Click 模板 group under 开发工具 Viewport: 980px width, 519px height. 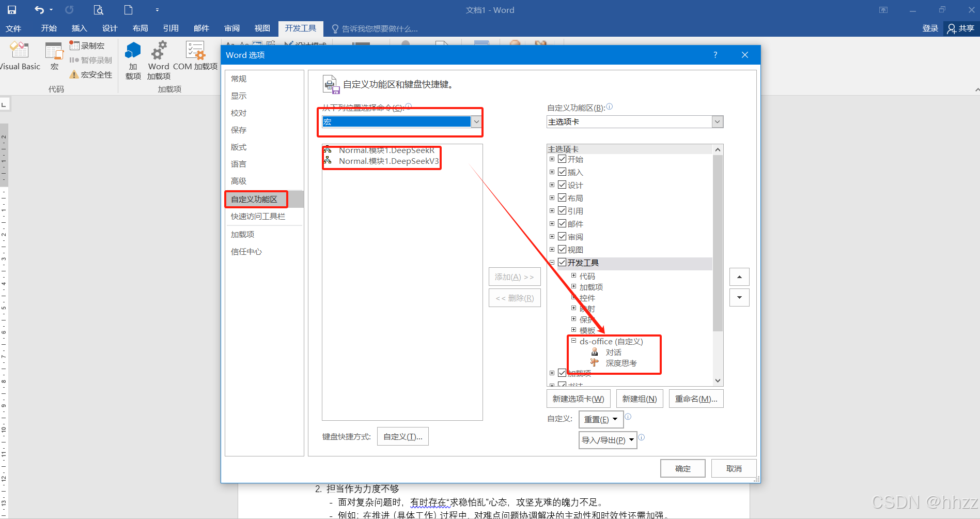click(587, 330)
